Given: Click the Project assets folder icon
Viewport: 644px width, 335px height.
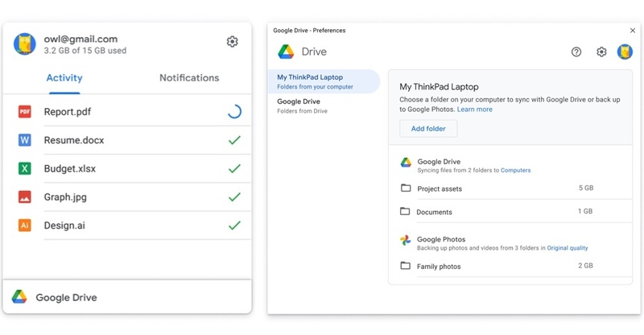Looking at the screenshot, I should 406,188.
